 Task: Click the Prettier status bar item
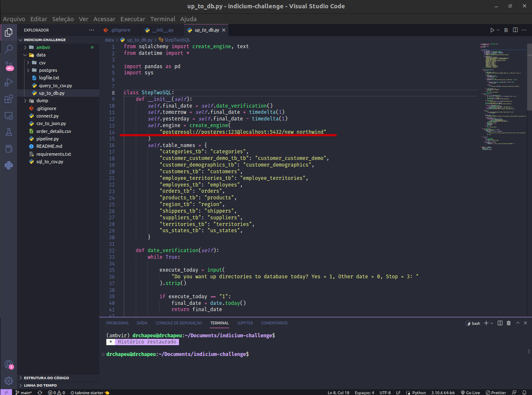click(496, 392)
